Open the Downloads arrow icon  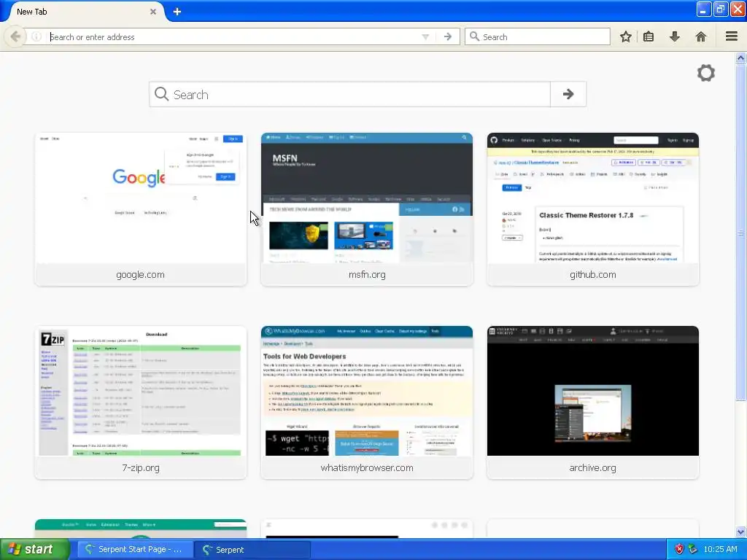pos(675,36)
